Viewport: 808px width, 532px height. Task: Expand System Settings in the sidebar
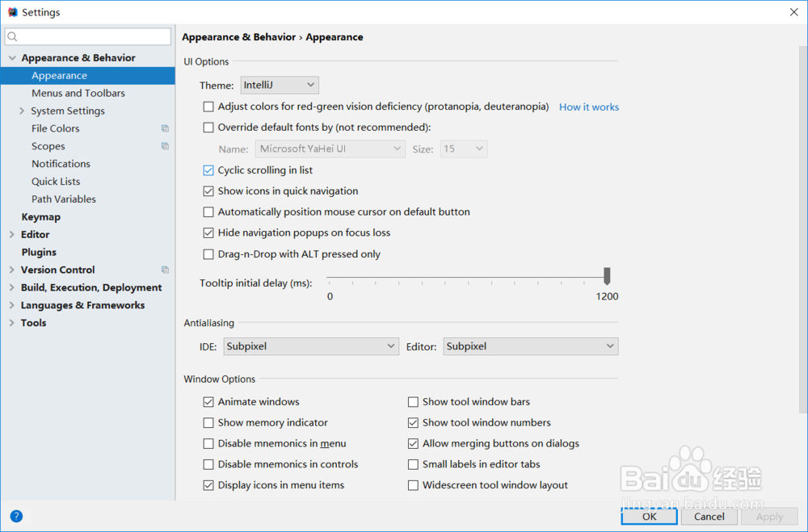[x=22, y=111]
